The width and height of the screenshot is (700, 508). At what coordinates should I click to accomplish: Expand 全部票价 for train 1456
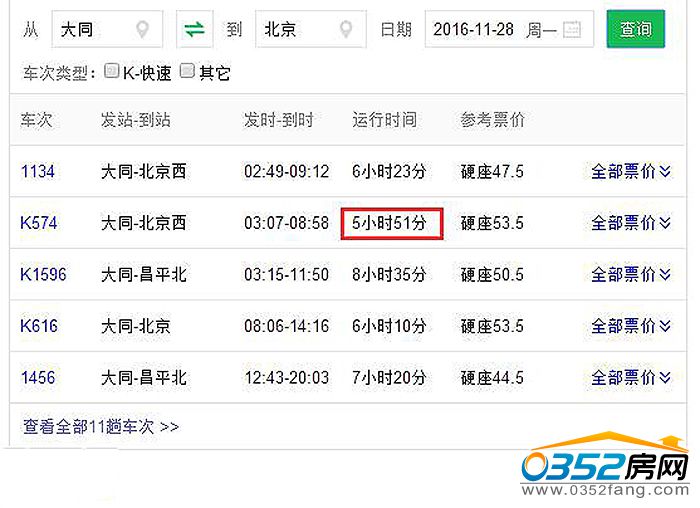point(630,378)
